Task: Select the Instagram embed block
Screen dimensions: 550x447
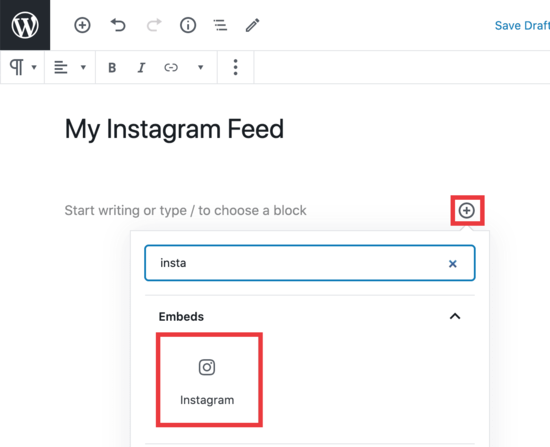Action: tap(209, 380)
